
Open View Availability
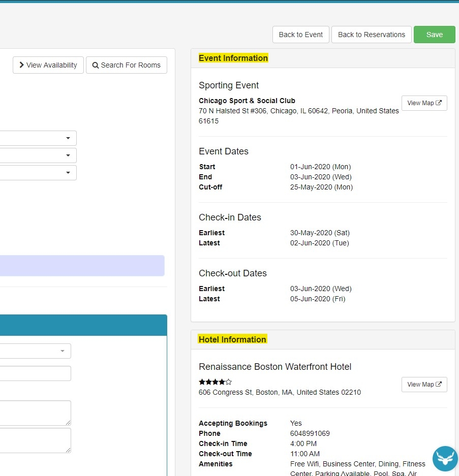tap(48, 65)
